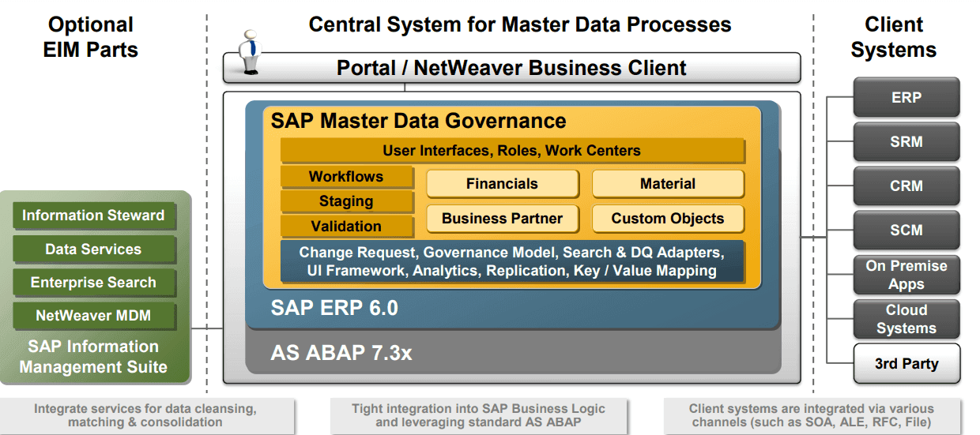The height and width of the screenshot is (435, 980).
Task: Click the Validation bar
Action: (x=346, y=227)
